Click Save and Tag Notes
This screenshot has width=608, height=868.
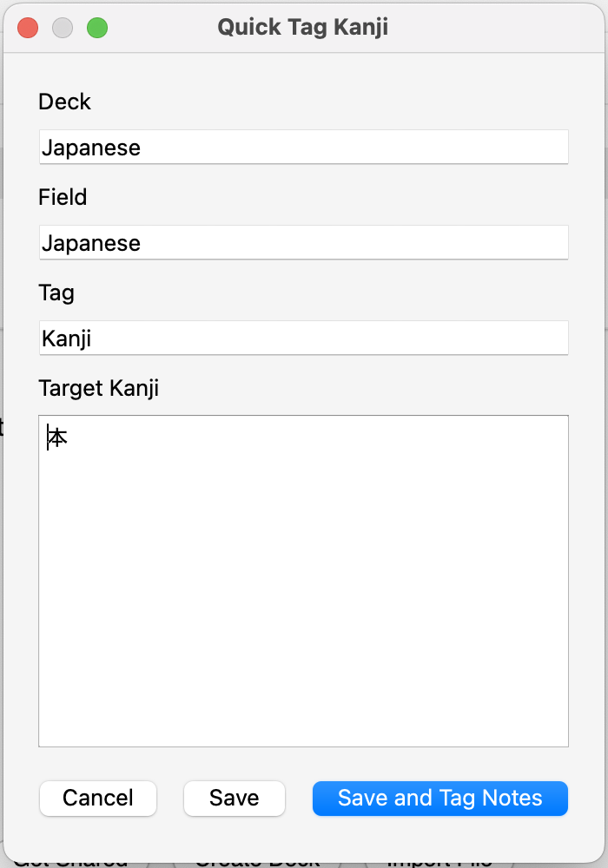[x=439, y=799]
